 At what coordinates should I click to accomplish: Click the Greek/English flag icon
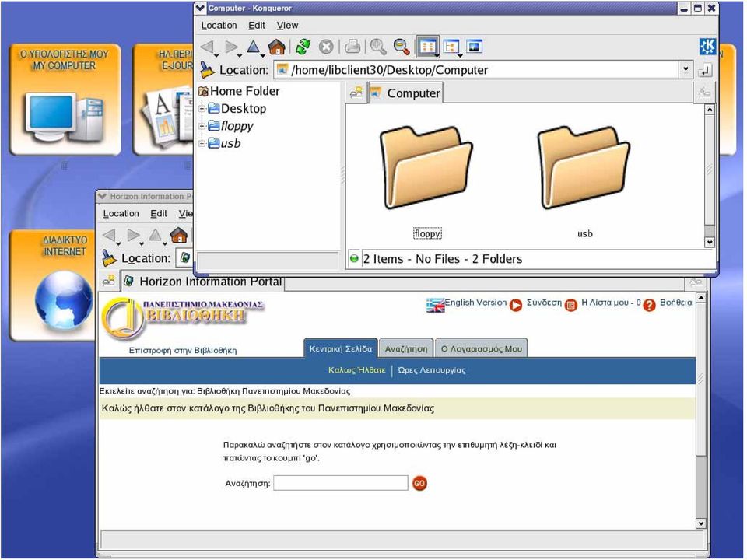[x=435, y=305]
